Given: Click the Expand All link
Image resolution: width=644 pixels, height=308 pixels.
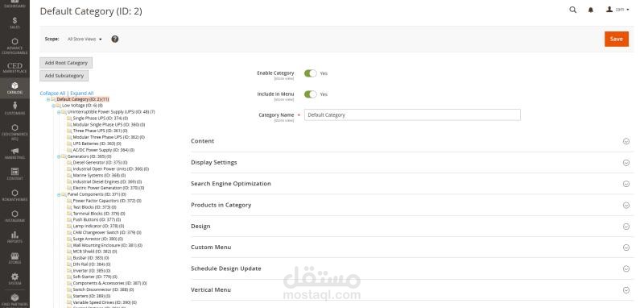Looking at the screenshot, I should click(82, 94).
